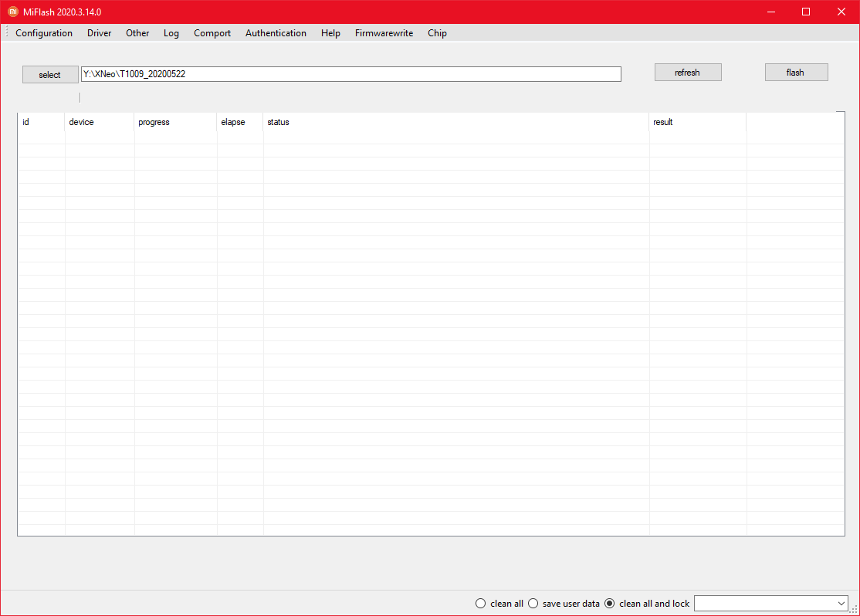Open the Other menu

click(137, 33)
